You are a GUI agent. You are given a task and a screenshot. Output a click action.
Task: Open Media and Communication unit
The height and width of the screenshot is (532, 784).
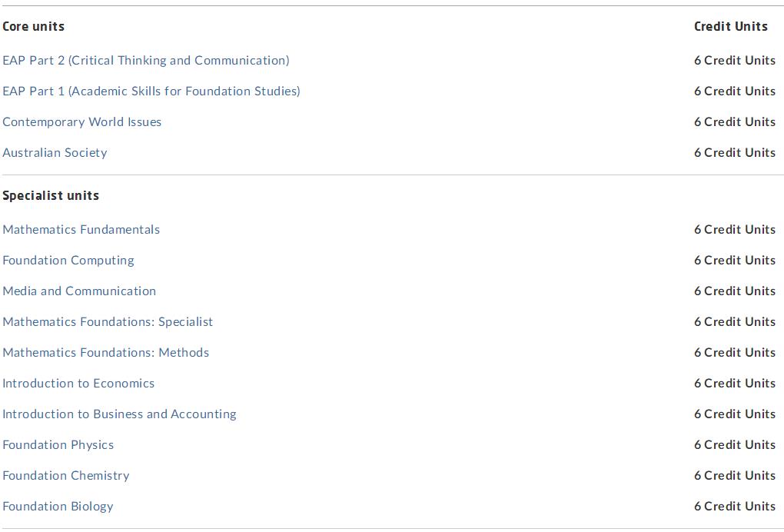(x=79, y=291)
